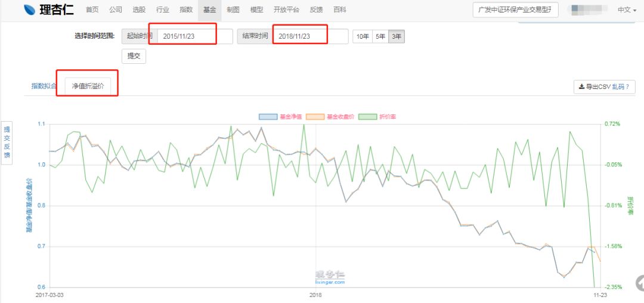Image resolution: width=644 pixels, height=303 pixels.
Task: Open the 首页 menu item
Action: tap(92, 10)
